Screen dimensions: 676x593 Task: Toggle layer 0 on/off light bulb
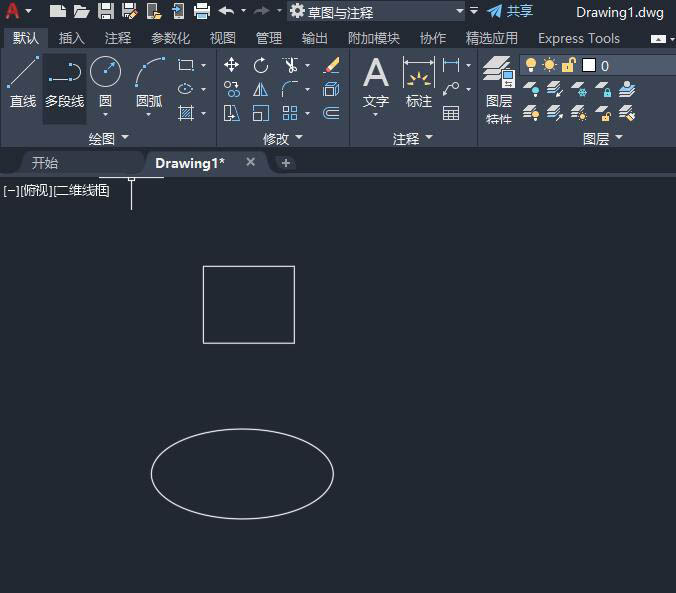pos(531,66)
